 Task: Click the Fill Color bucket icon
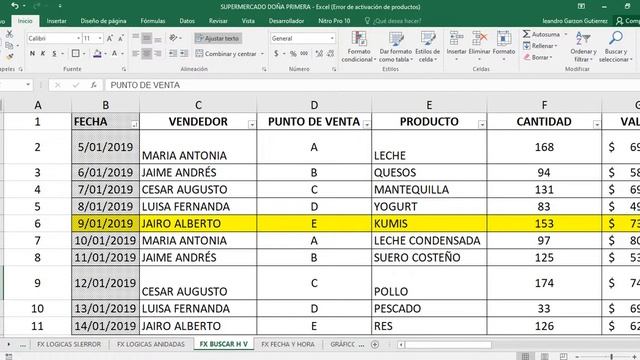[97, 53]
